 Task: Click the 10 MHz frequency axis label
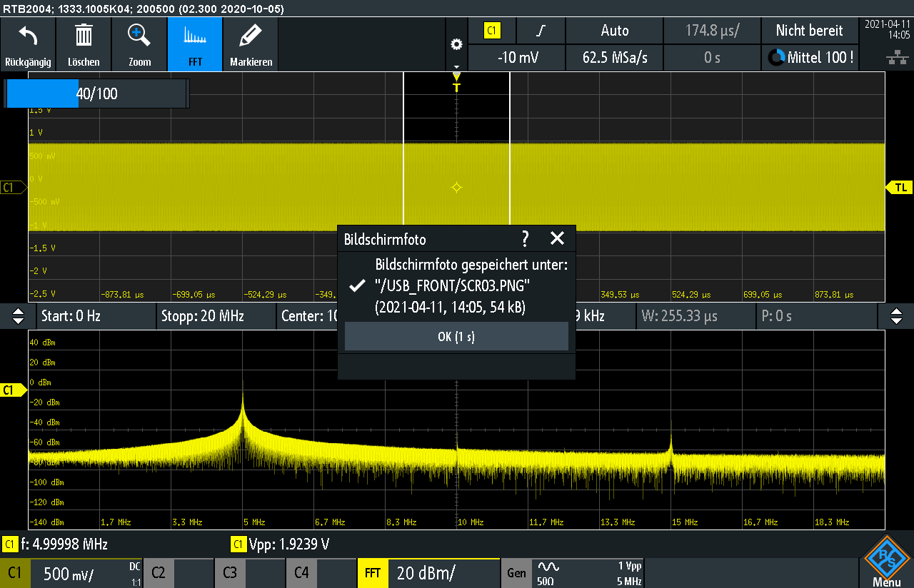click(471, 522)
